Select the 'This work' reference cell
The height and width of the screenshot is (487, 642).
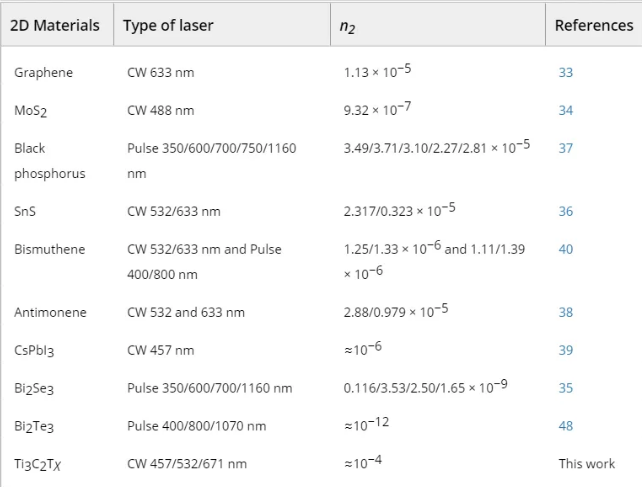click(x=587, y=463)
